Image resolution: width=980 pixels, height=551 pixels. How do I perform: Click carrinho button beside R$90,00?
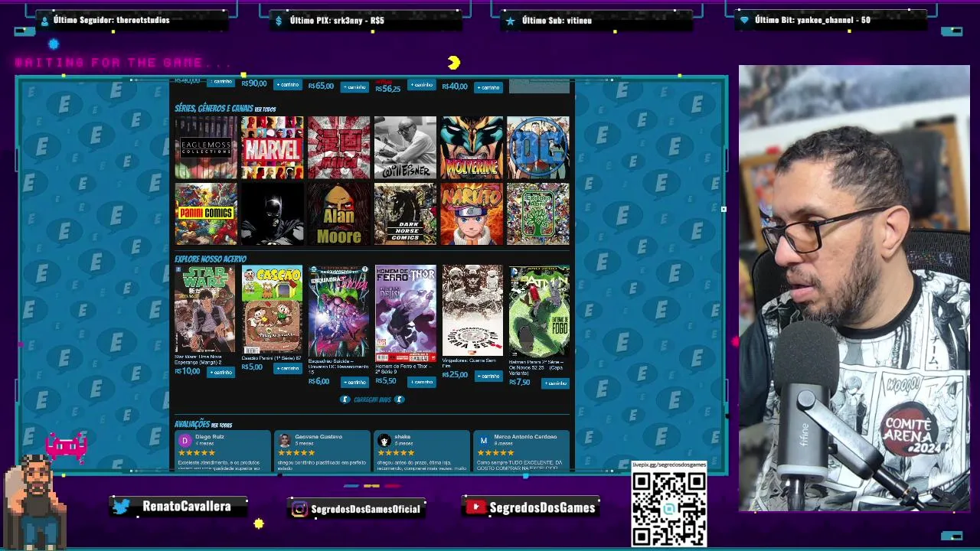[287, 84]
